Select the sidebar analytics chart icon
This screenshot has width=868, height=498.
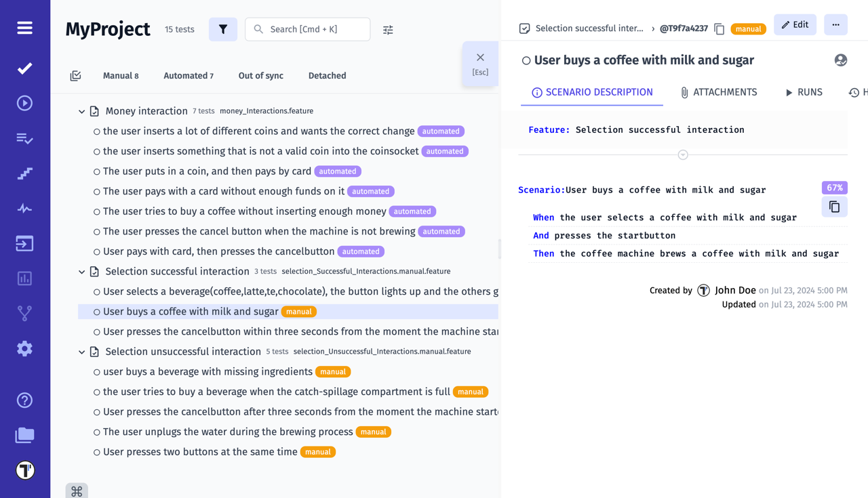pyautogui.click(x=24, y=278)
